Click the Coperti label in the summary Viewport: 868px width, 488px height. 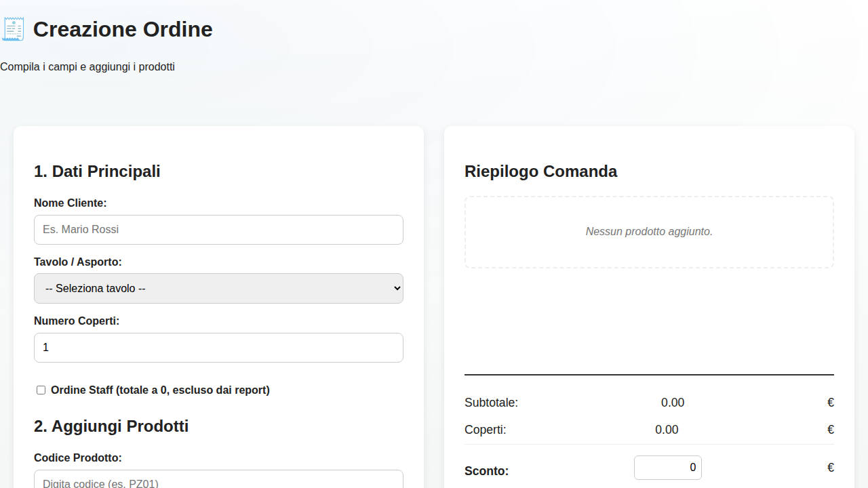[x=485, y=430]
